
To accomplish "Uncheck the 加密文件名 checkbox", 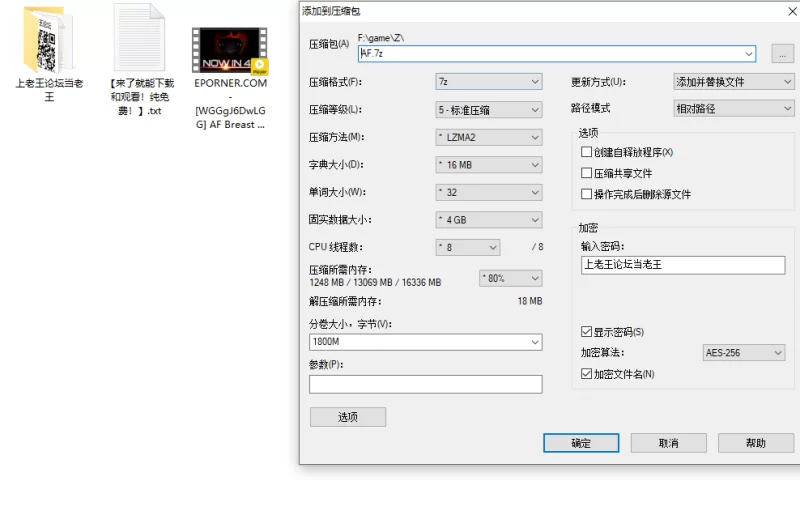I will 586,374.
